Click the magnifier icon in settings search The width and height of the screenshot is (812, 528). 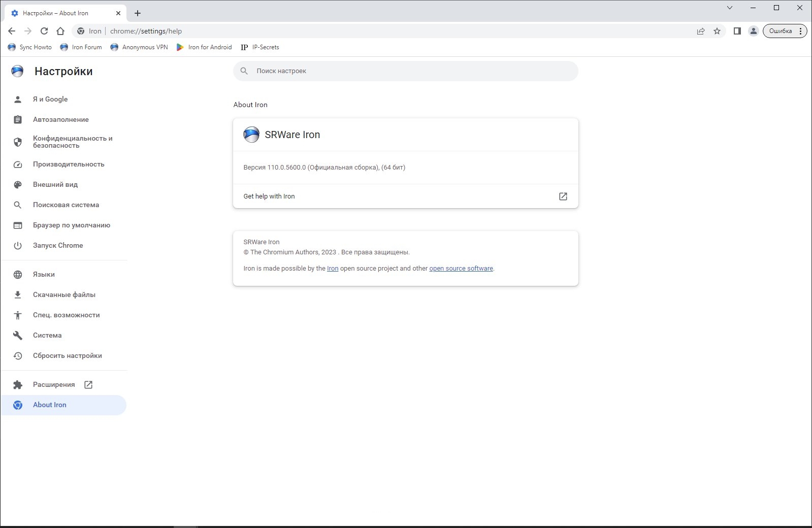244,71
